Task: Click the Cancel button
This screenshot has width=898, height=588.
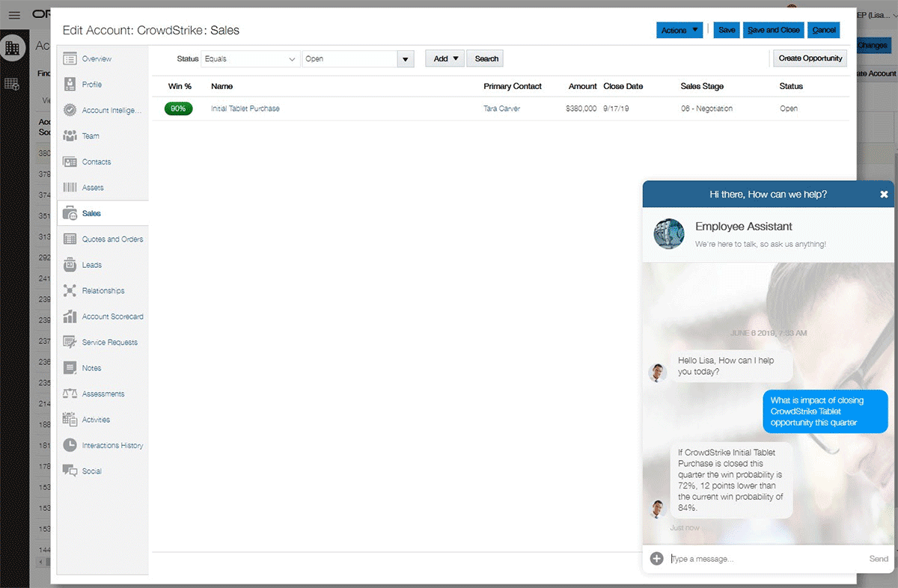Action: tap(824, 30)
